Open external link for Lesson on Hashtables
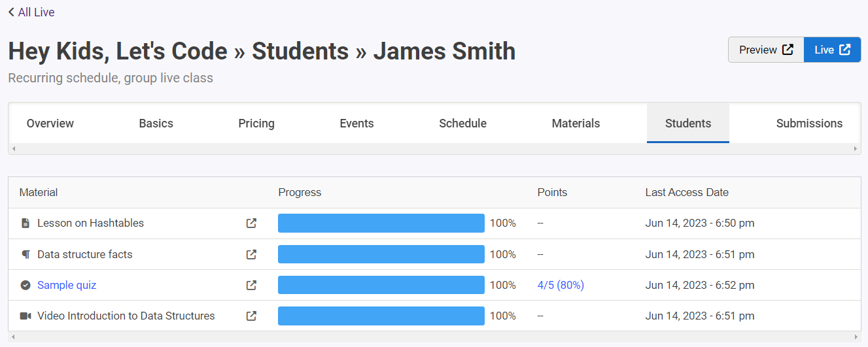This screenshot has height=347, width=868. [251, 223]
